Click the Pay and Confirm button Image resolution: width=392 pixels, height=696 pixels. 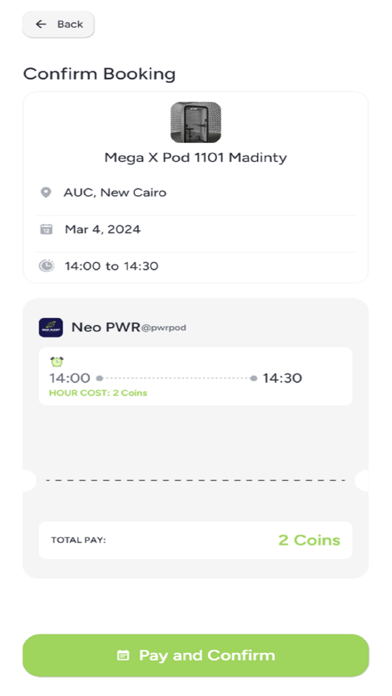pos(196,655)
